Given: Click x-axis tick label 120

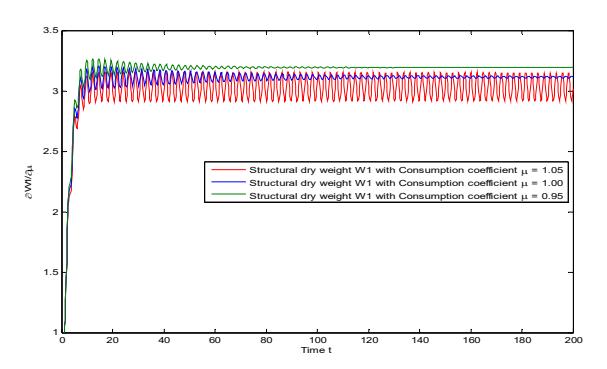Looking at the screenshot, I should [369, 340].
